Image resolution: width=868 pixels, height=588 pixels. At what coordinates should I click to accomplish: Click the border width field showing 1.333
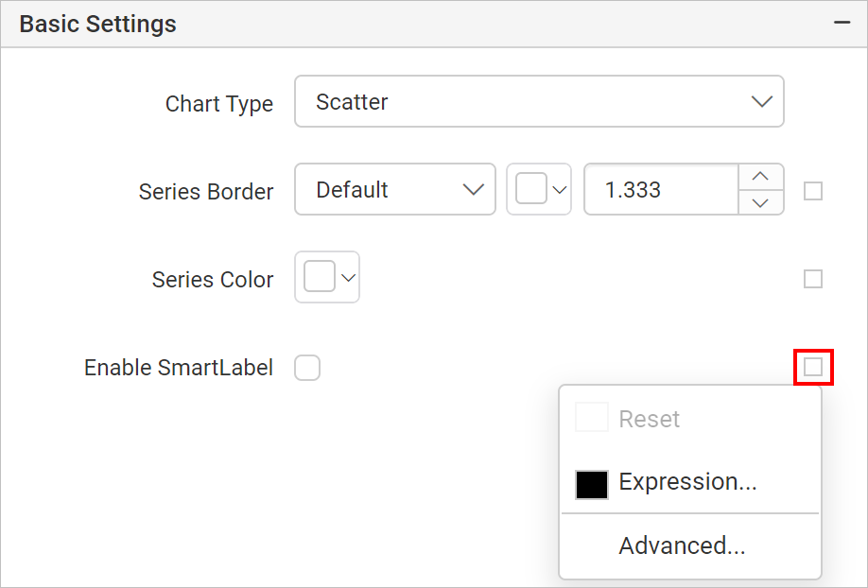click(662, 189)
